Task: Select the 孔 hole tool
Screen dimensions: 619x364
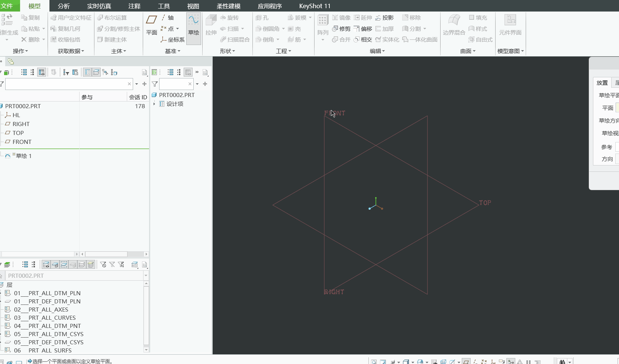Action: pyautogui.click(x=262, y=17)
